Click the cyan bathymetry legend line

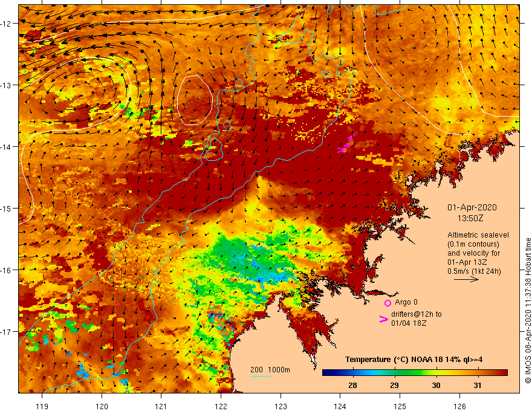click(261, 376)
